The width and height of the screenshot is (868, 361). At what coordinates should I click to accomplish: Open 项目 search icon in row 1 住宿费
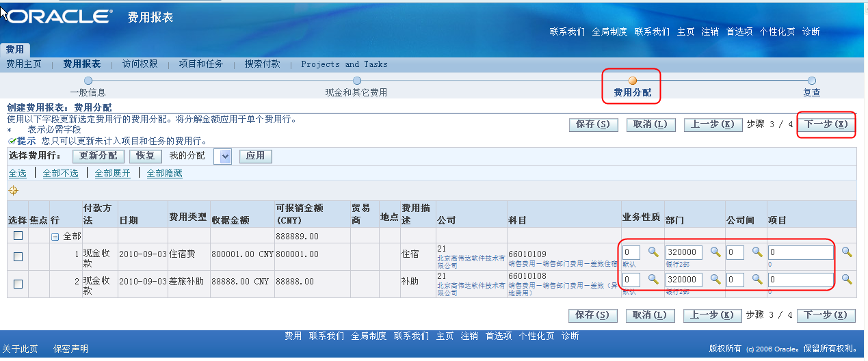pos(847,252)
